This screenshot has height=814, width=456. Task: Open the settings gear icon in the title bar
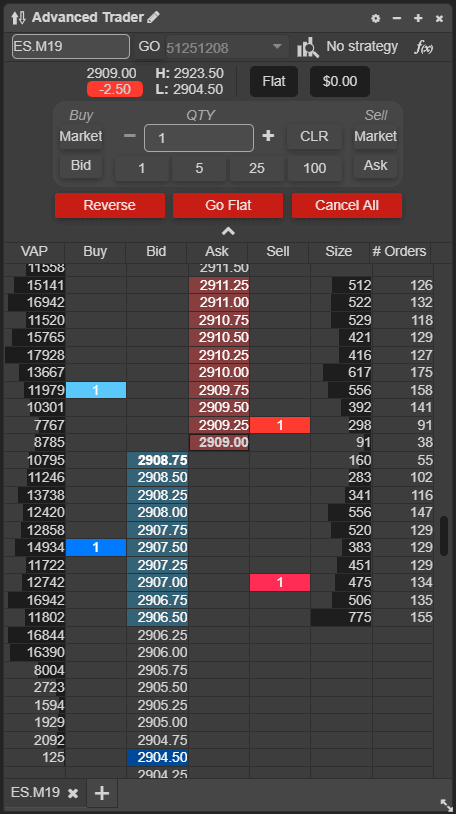pyautogui.click(x=375, y=18)
